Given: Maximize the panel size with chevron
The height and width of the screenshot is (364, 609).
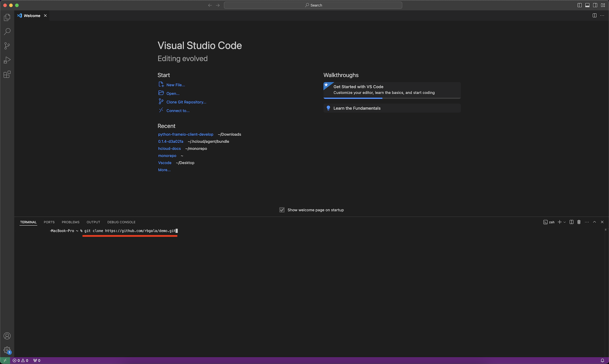Looking at the screenshot, I should 594,222.
